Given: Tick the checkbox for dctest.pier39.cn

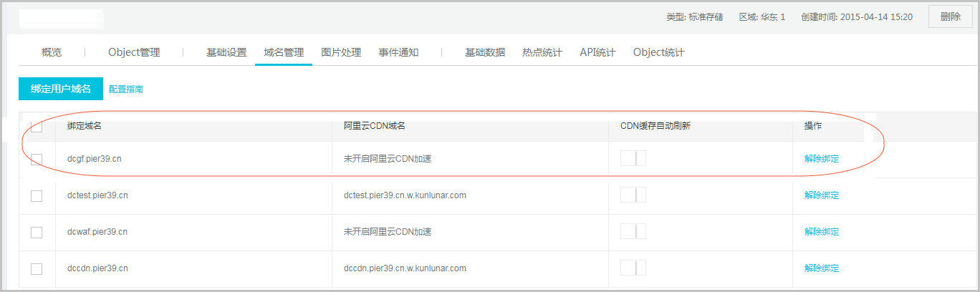Looking at the screenshot, I should pyautogui.click(x=37, y=195).
